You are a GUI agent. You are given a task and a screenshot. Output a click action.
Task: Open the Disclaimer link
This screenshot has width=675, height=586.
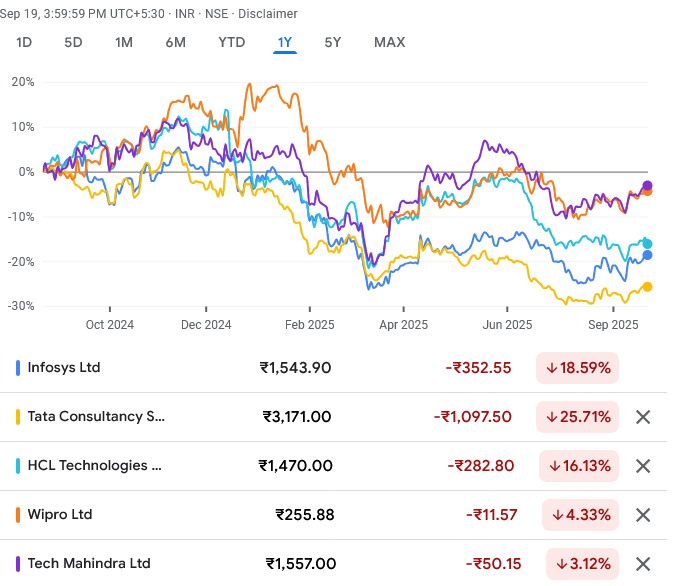[x=270, y=14]
